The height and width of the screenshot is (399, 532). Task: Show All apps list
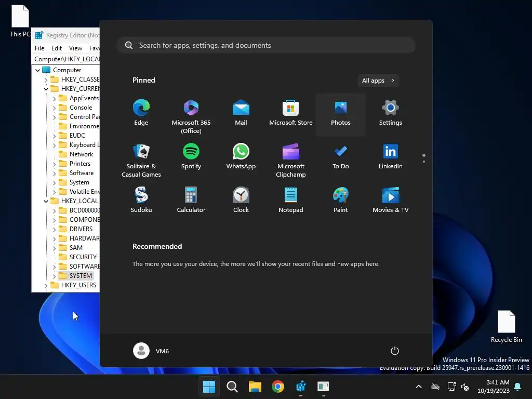[378, 81]
